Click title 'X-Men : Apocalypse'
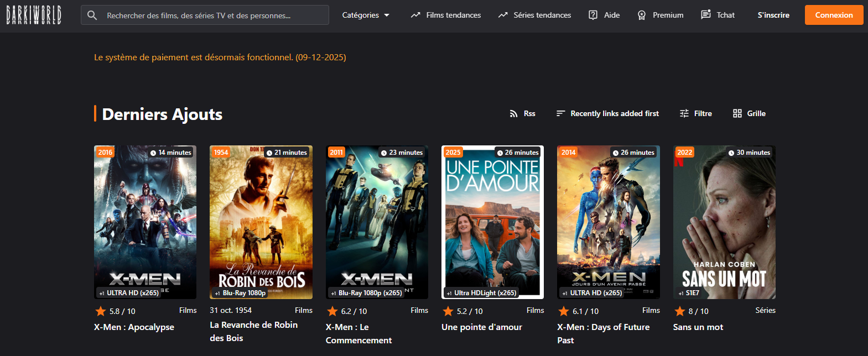This screenshot has width=868, height=356. click(134, 327)
